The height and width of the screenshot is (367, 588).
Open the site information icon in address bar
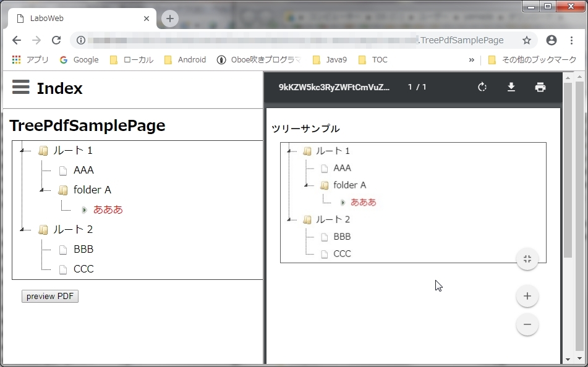click(80, 40)
